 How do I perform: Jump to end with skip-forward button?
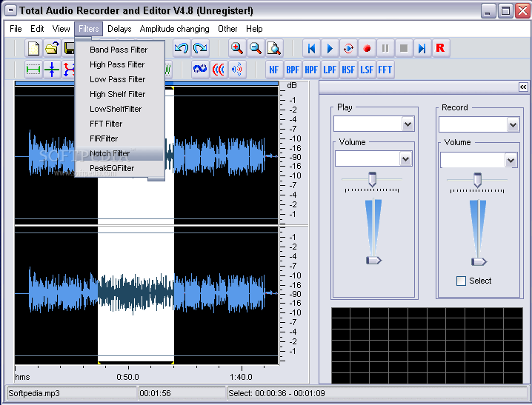click(422, 48)
